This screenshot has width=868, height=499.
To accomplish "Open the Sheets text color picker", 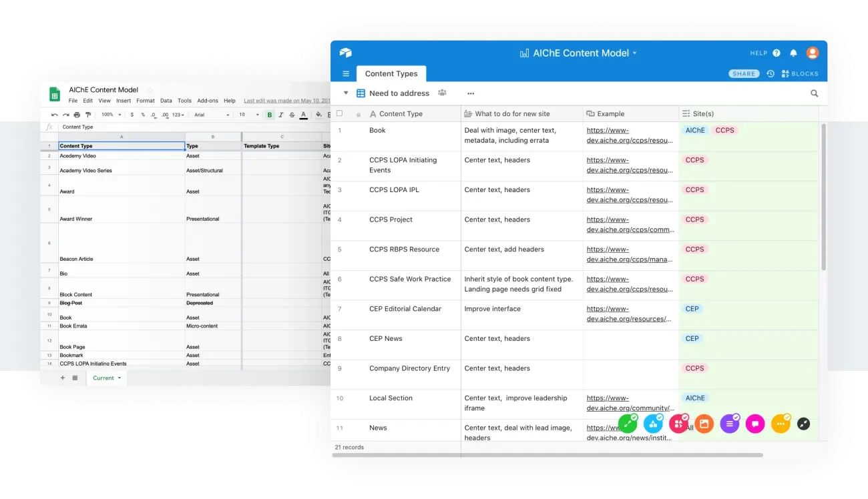I will (x=303, y=115).
